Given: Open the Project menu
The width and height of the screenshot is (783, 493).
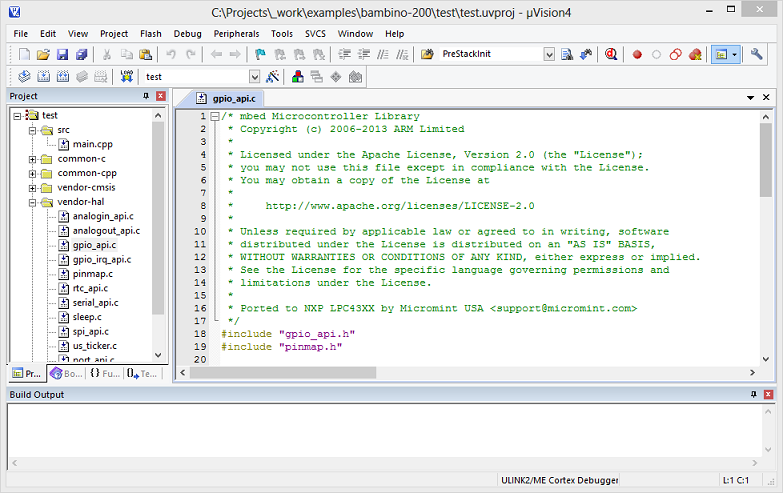Looking at the screenshot, I should click(x=114, y=34).
